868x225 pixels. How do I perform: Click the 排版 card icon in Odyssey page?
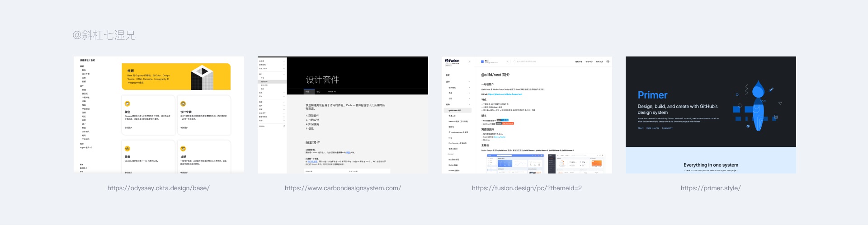[183, 148]
